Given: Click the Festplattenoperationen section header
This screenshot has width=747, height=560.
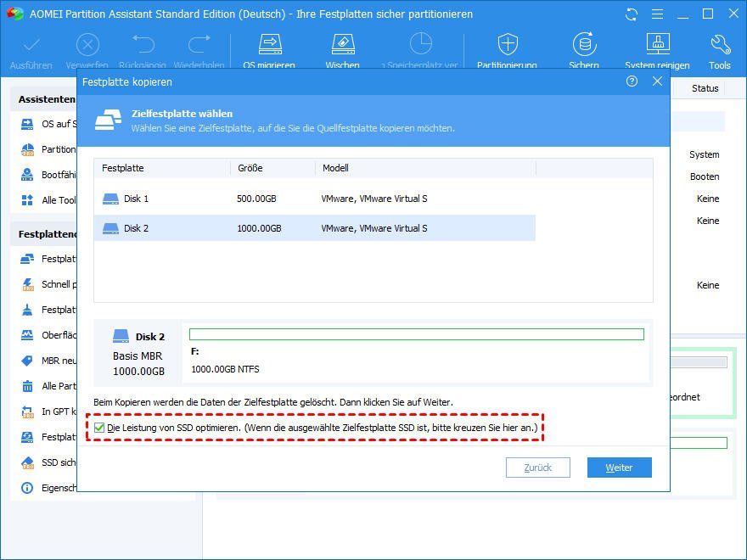Looking at the screenshot, I should tap(48, 234).
